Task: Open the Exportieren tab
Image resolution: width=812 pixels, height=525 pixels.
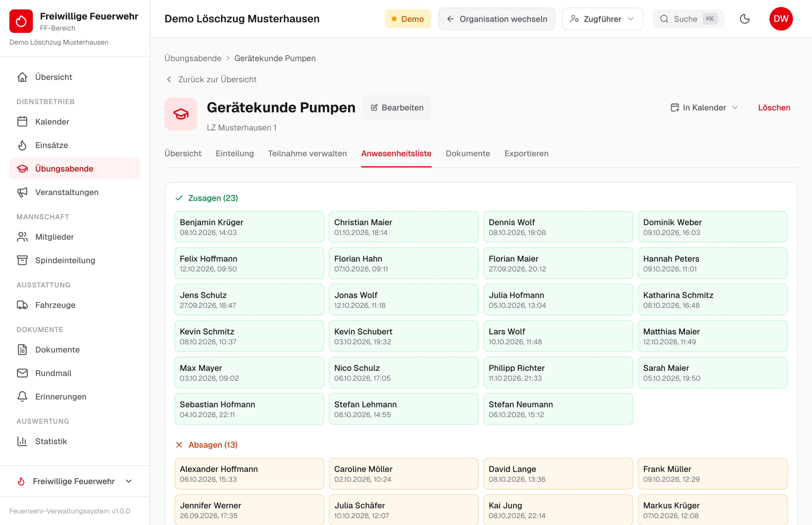Action: [x=526, y=154]
